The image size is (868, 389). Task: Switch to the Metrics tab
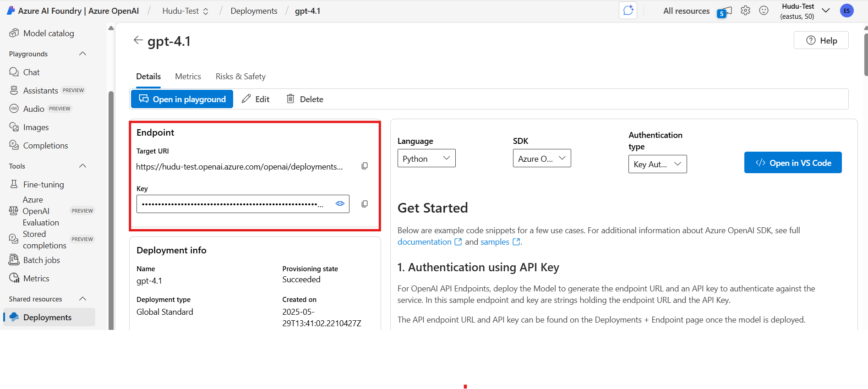coord(188,77)
